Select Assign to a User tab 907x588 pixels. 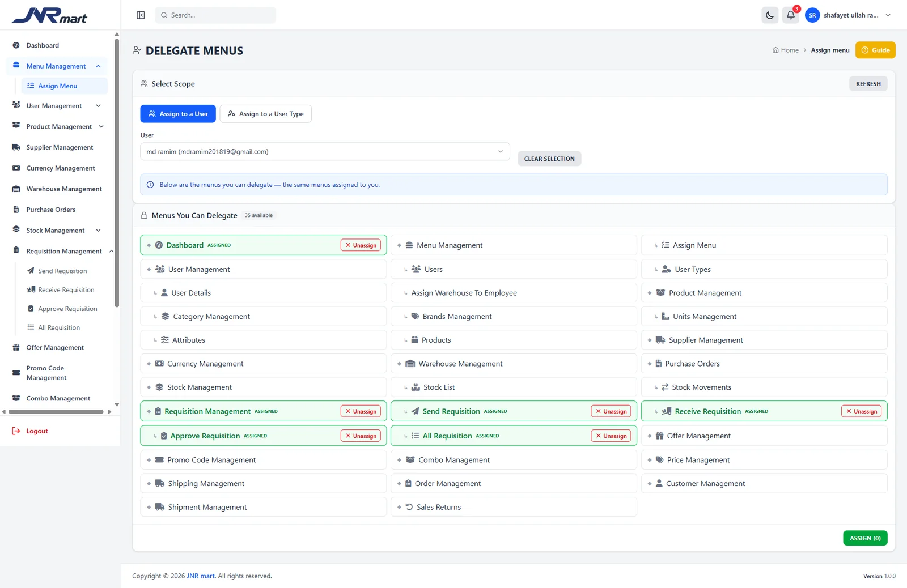coord(178,114)
